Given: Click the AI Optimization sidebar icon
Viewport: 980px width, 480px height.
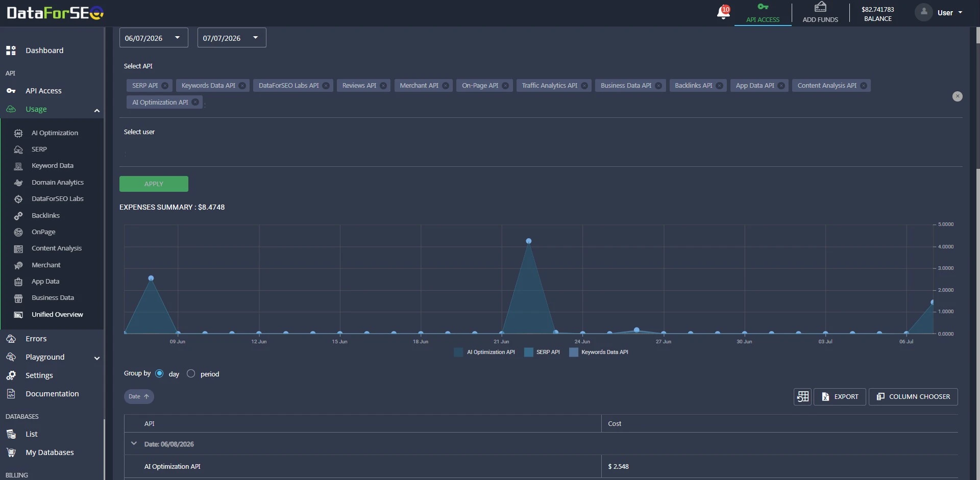Looking at the screenshot, I should pyautogui.click(x=18, y=133).
